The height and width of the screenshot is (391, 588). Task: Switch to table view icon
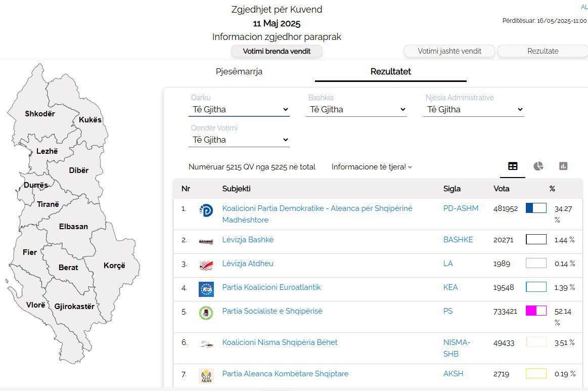(x=513, y=166)
